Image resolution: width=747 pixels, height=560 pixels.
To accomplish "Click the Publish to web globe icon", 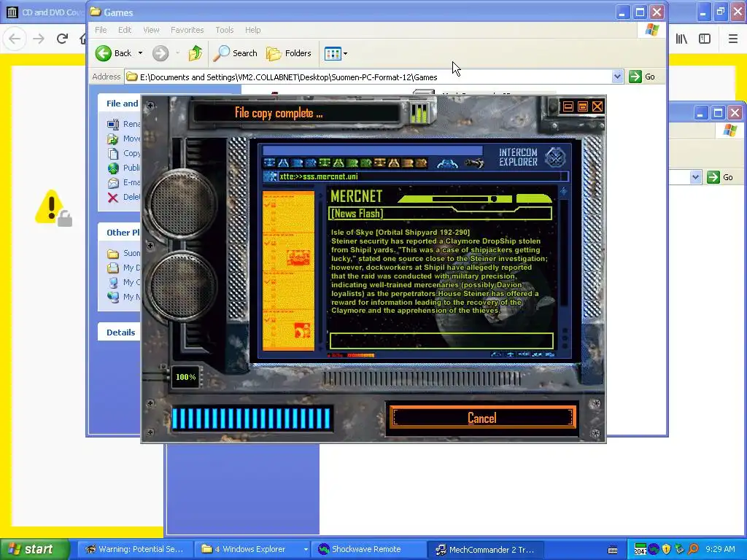I will (113, 168).
